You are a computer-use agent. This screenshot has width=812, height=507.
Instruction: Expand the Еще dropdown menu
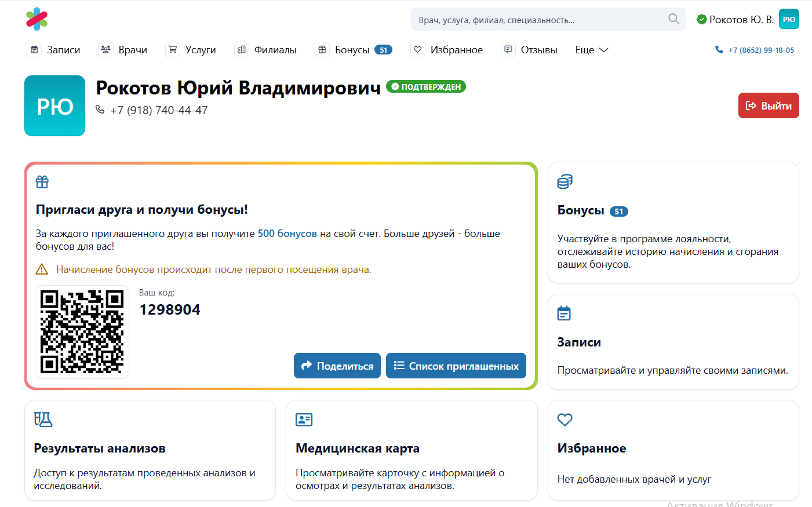[x=591, y=50]
